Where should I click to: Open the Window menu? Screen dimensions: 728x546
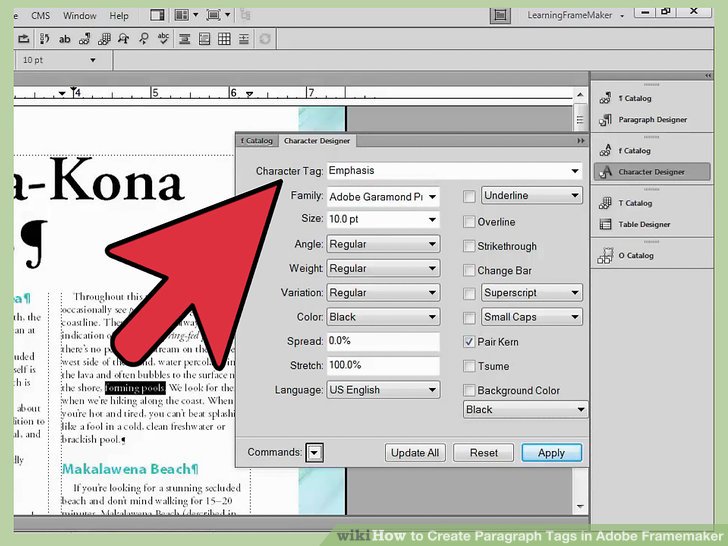pos(80,16)
